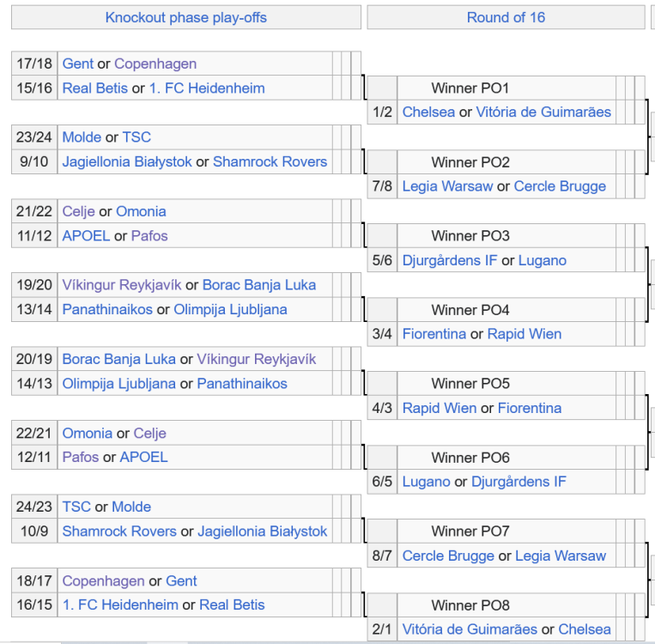Select Molde link in the 23/24 row
The image size is (655, 644).
tap(82, 137)
